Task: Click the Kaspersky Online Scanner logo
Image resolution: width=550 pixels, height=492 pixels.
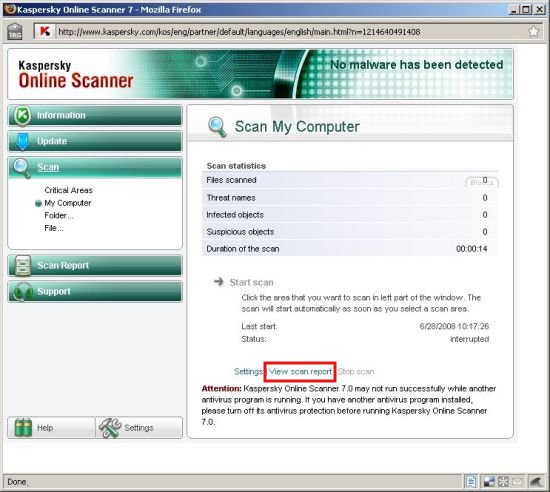Action: coord(76,74)
